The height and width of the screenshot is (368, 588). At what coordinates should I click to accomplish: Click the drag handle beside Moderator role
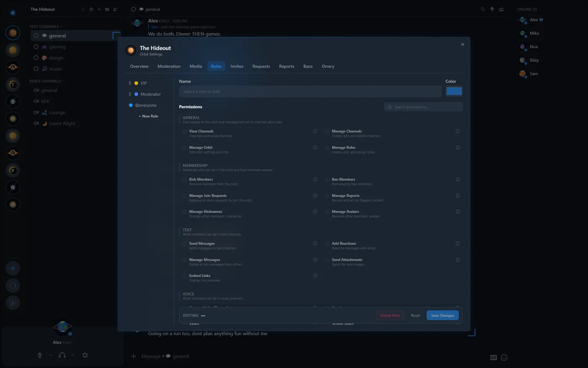click(130, 94)
